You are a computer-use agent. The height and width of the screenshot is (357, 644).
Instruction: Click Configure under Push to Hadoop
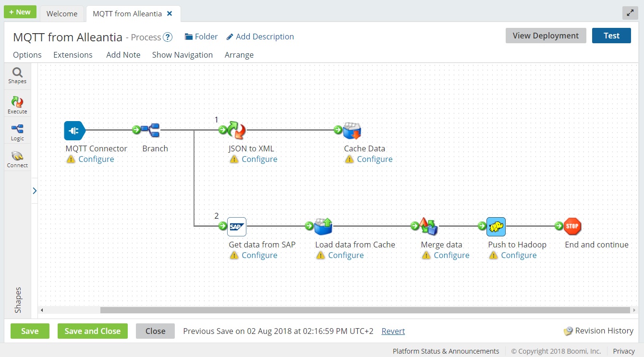pos(519,255)
